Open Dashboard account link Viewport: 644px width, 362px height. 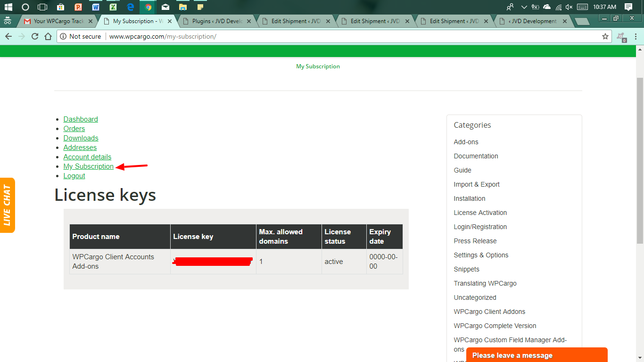[81, 119]
